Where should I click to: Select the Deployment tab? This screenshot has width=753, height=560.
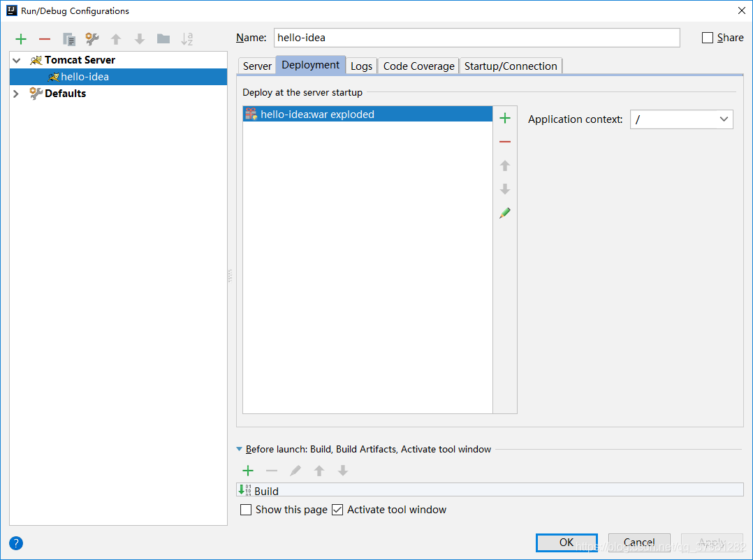[x=311, y=65]
